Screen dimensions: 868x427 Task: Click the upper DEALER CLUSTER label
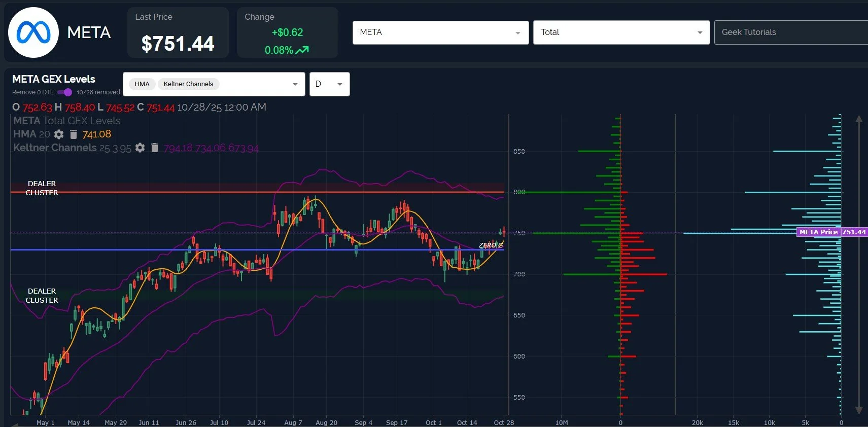42,188
